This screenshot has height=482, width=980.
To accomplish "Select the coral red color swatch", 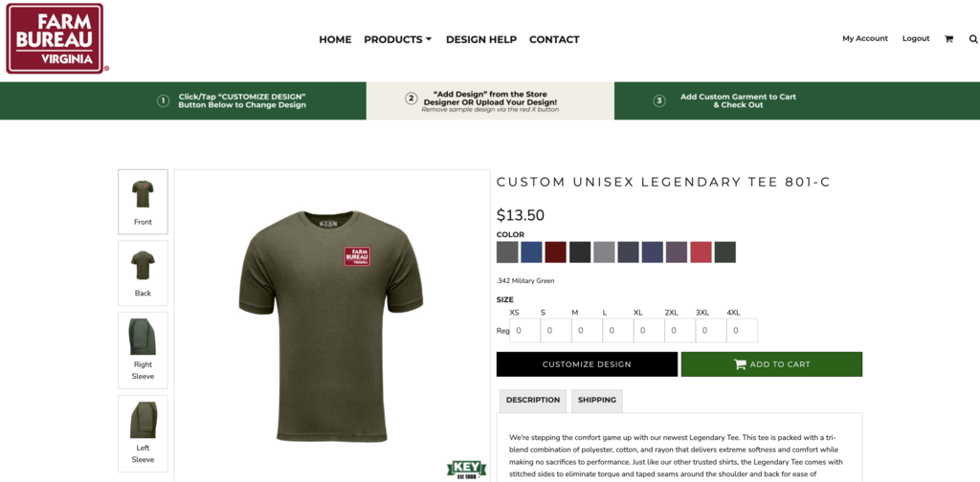I will click(702, 252).
